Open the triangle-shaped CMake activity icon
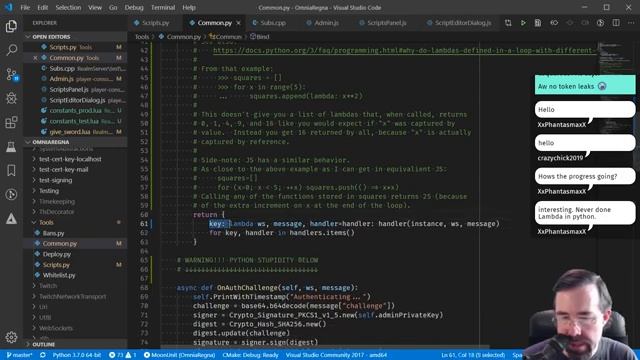This screenshot has width=640, height=360. [x=11, y=219]
